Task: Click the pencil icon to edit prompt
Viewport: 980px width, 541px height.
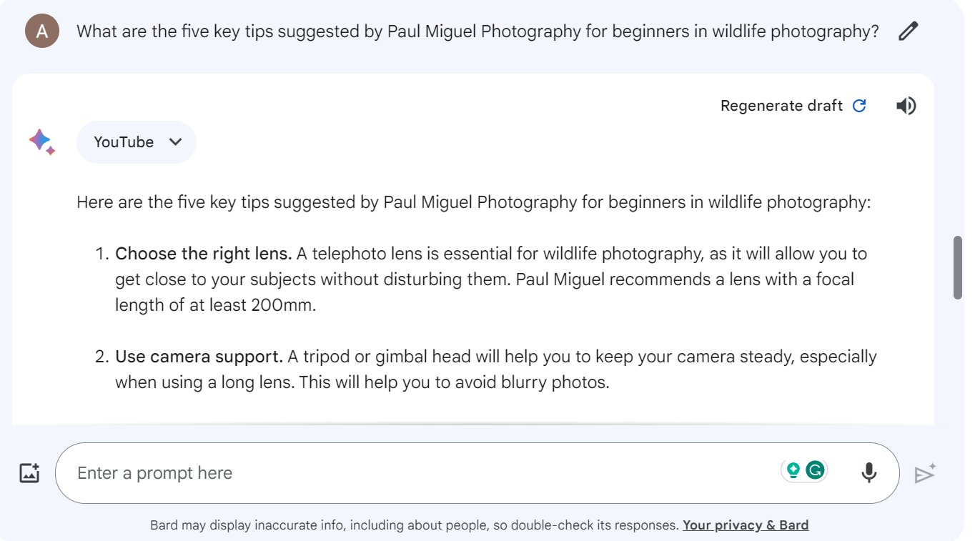Action: (908, 31)
